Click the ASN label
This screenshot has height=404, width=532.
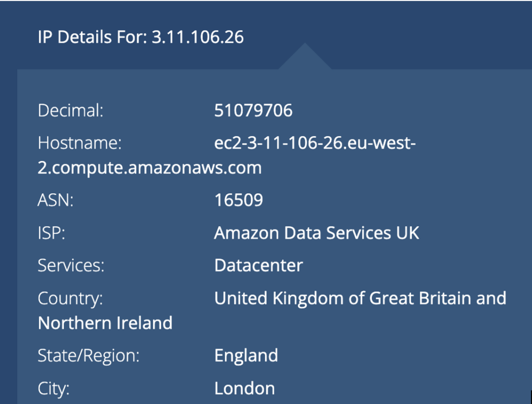pyautogui.click(x=56, y=200)
